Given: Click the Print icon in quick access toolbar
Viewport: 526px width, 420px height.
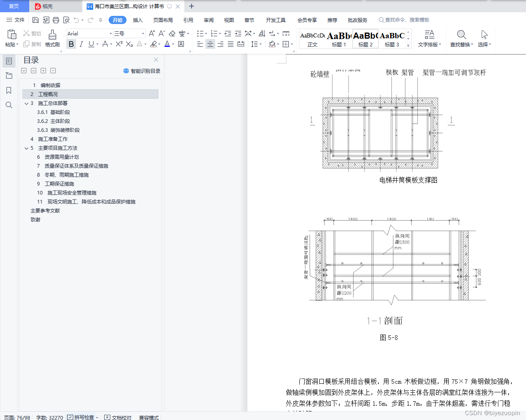Looking at the screenshot, I should point(56,20).
